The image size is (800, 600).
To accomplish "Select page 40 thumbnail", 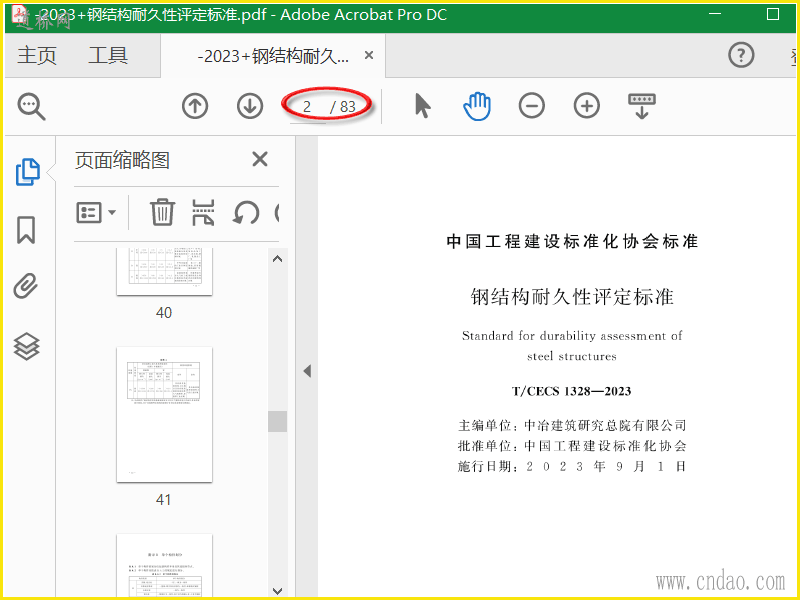I will point(164,271).
